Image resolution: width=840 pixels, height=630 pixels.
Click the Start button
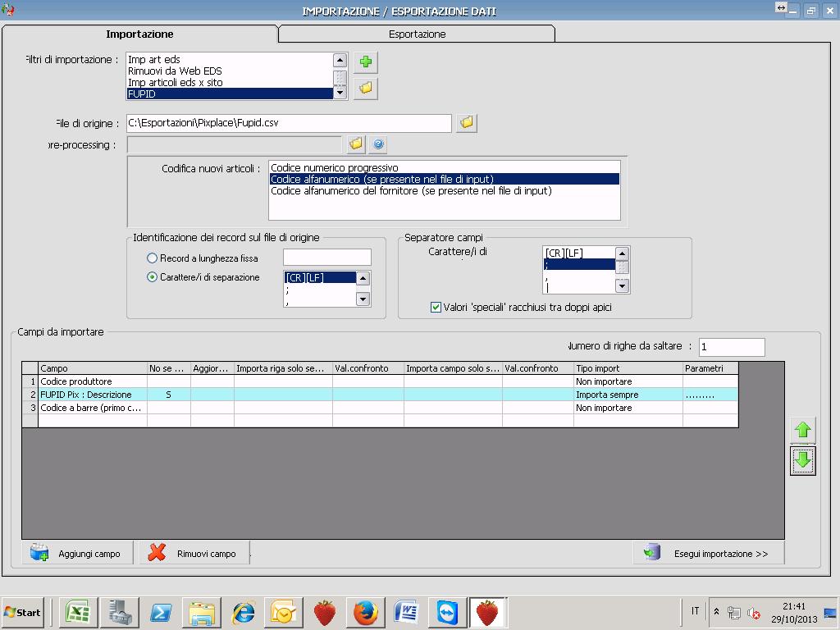(22, 612)
